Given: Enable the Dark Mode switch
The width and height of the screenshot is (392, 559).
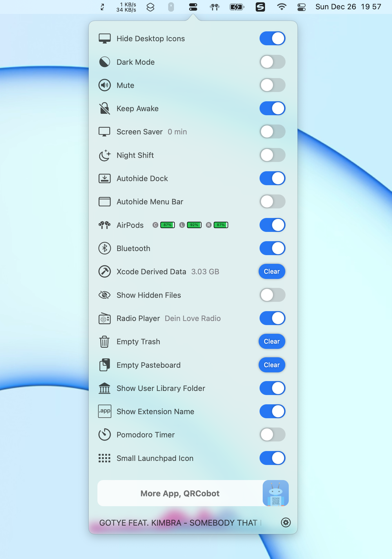Looking at the screenshot, I should pos(272,62).
